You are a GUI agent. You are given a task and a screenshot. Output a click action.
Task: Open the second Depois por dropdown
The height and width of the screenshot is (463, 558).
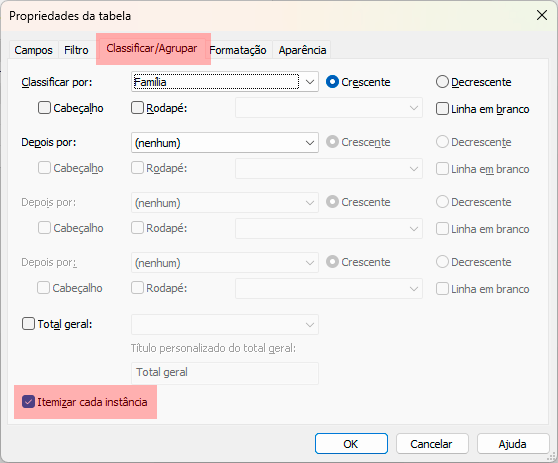[x=225, y=202]
